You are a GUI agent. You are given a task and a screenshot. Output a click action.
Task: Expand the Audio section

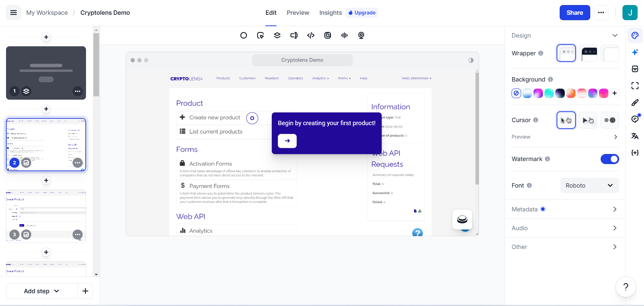(x=565, y=228)
